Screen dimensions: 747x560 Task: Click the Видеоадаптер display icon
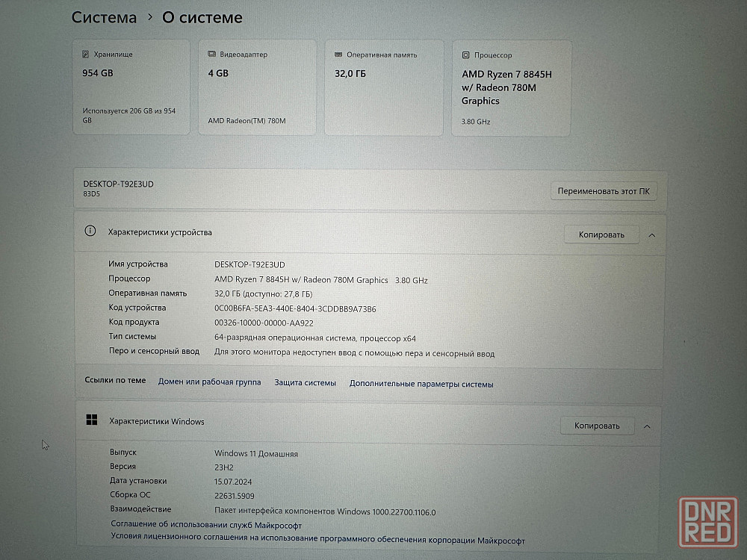212,55
